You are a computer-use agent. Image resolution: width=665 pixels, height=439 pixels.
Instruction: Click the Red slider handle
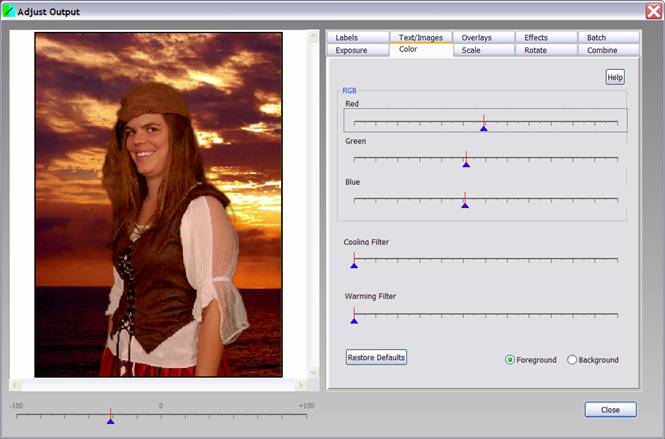pyautogui.click(x=483, y=129)
